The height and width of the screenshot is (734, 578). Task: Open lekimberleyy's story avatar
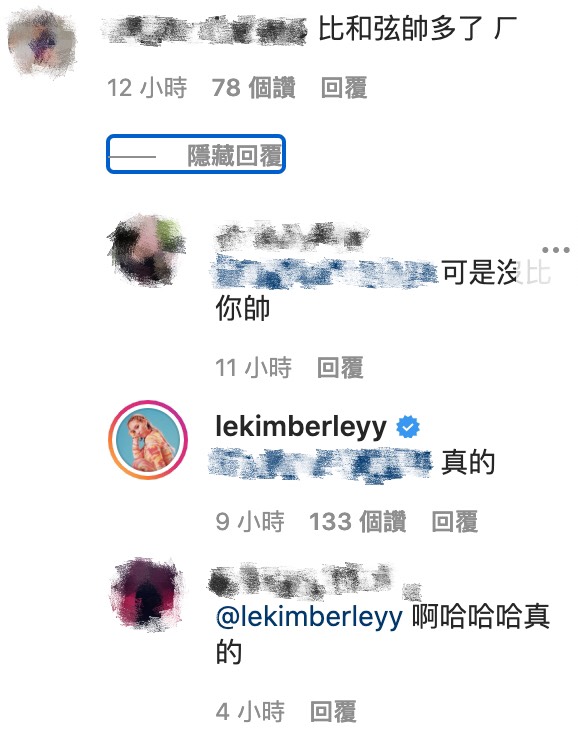pos(148,440)
